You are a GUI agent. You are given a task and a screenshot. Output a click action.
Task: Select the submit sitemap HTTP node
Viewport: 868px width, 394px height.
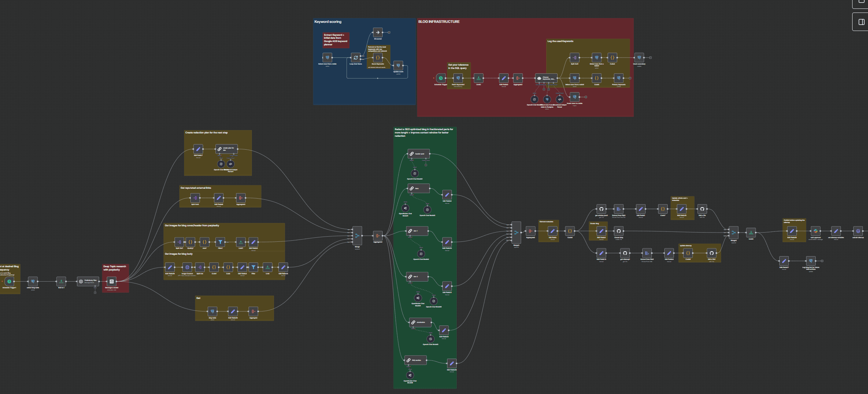click(858, 231)
